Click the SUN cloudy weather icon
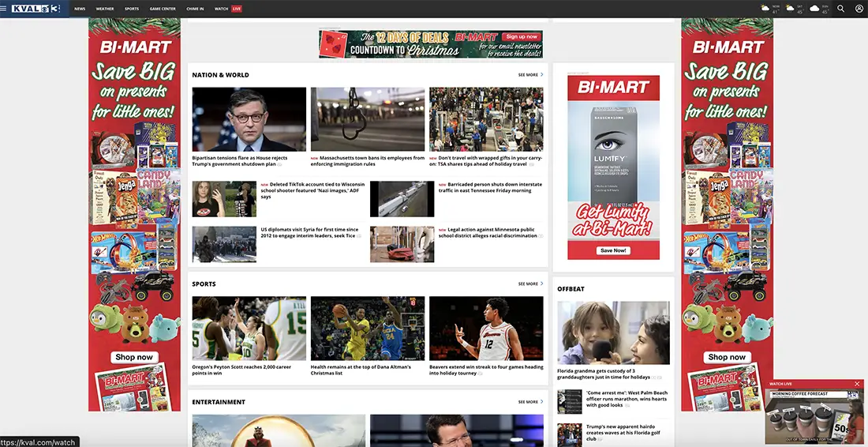 (815, 9)
